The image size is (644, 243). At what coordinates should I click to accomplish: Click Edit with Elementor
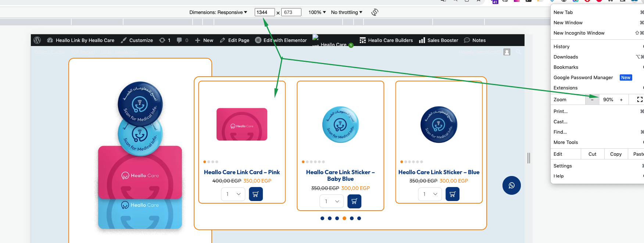pyautogui.click(x=281, y=40)
